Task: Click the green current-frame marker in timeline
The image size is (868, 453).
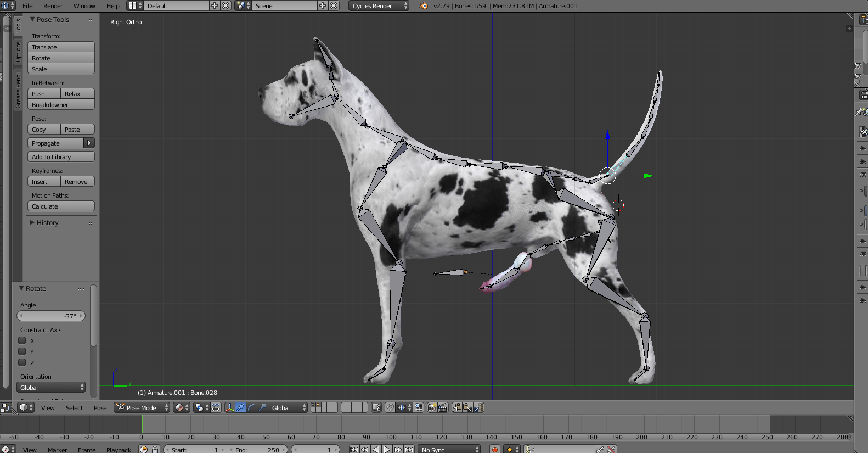Action: pyautogui.click(x=142, y=424)
